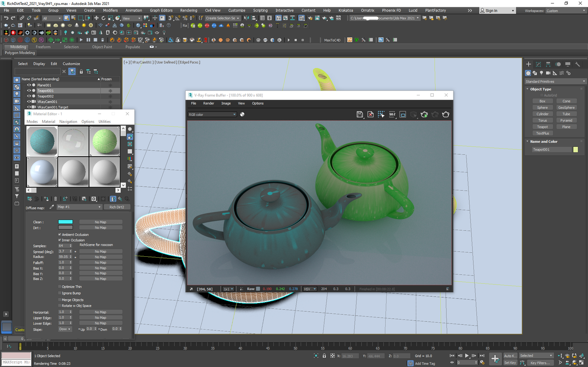Open Render menu in V-Ray Frame Buffer
The height and width of the screenshot is (367, 588).
click(209, 103)
